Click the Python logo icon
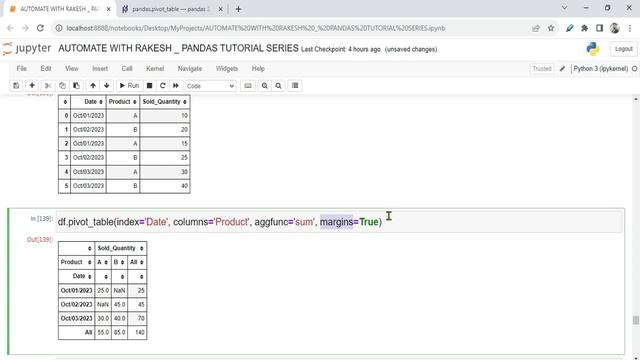Image resolution: width=640 pixels, height=360 pixels. [x=593, y=49]
